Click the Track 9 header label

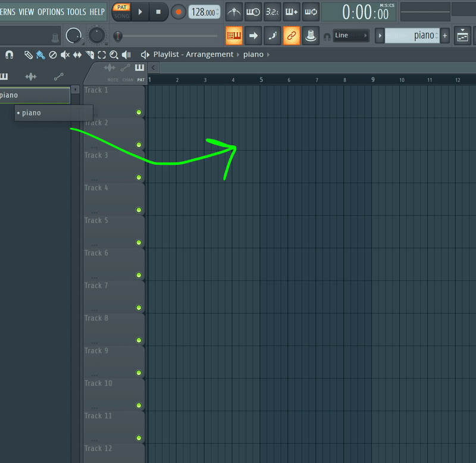click(x=96, y=351)
